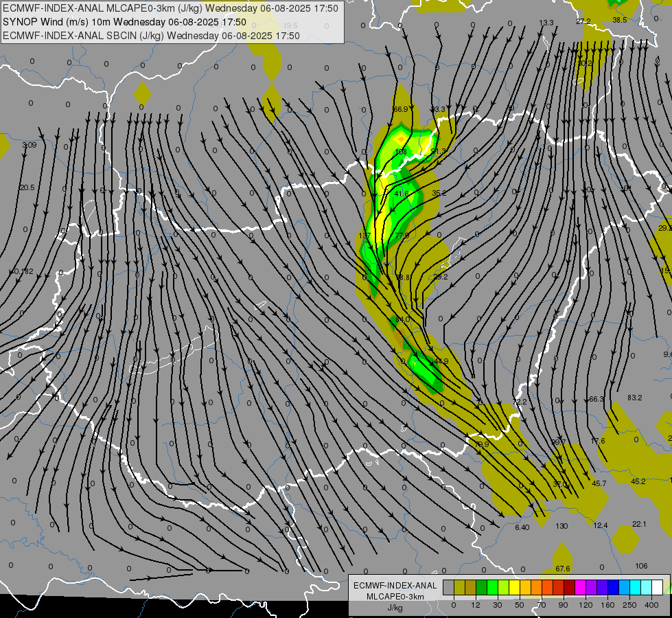
Task: Click the map value 37.0
Action: tap(559, 484)
